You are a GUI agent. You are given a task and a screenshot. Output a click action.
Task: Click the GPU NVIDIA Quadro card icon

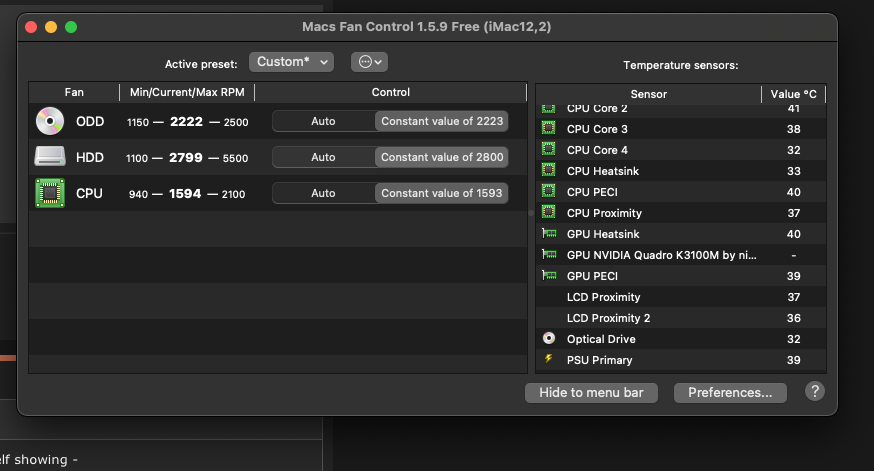coord(549,254)
